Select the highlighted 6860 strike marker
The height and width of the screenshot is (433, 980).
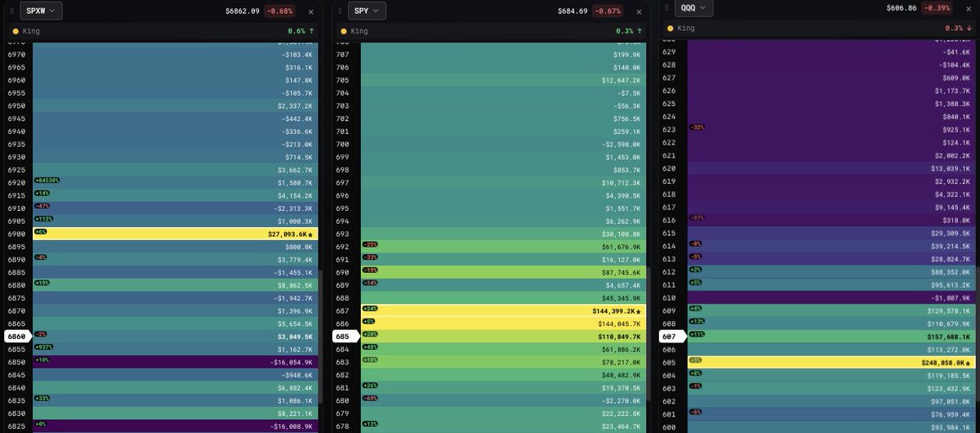[16, 337]
